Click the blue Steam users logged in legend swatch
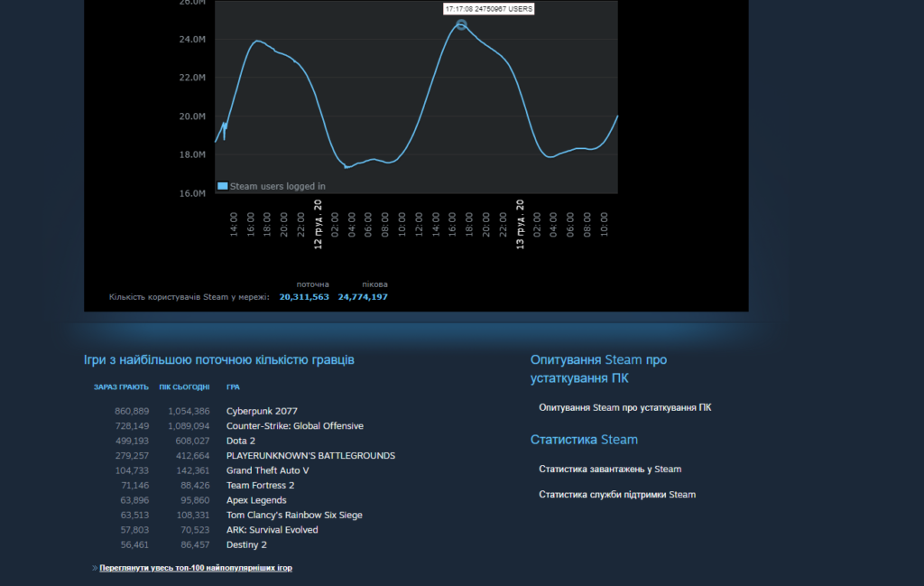The width and height of the screenshot is (924, 586). 223,186
